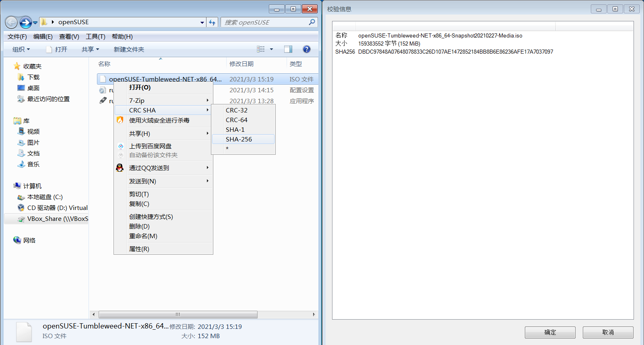644x345 pixels.
Task: Click the 音乐 library icon
Action: coord(21,164)
